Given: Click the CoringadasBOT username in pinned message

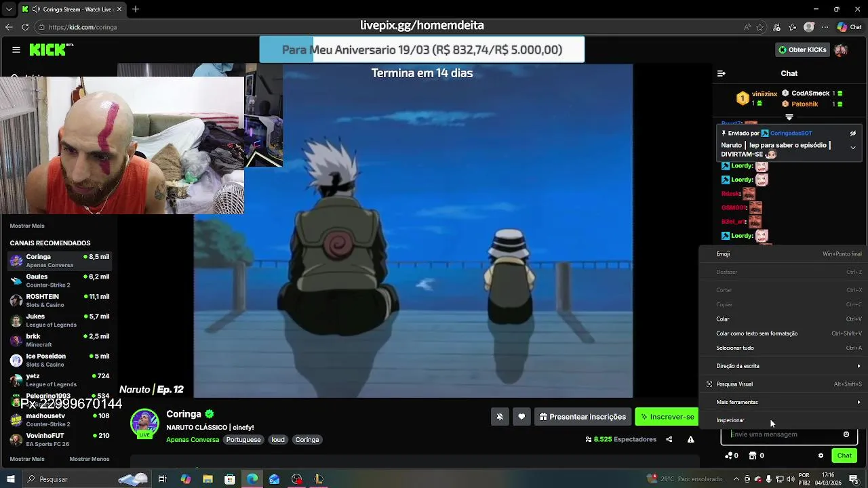Looking at the screenshot, I should [791, 134].
